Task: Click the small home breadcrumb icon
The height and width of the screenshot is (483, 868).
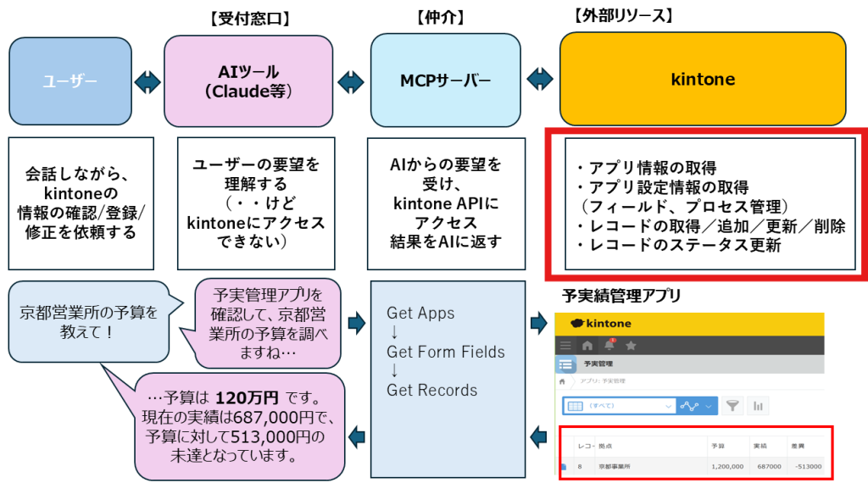Action: [x=563, y=381]
